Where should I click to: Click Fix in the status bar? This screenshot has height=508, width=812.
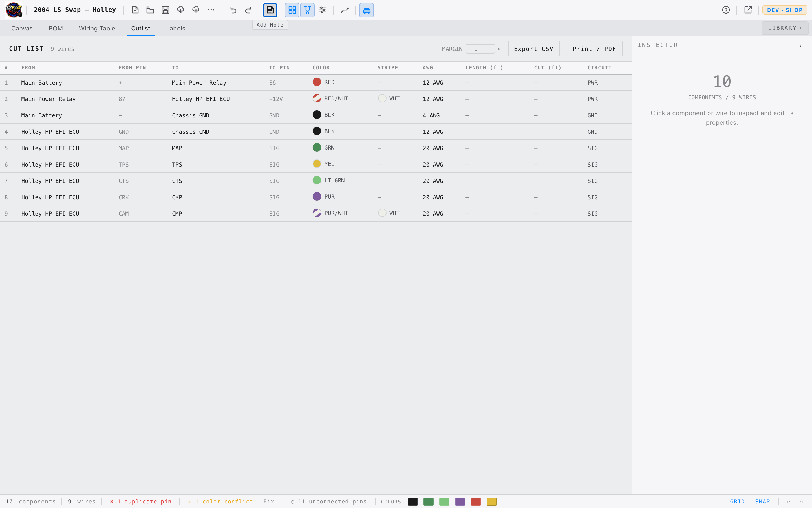tap(269, 502)
